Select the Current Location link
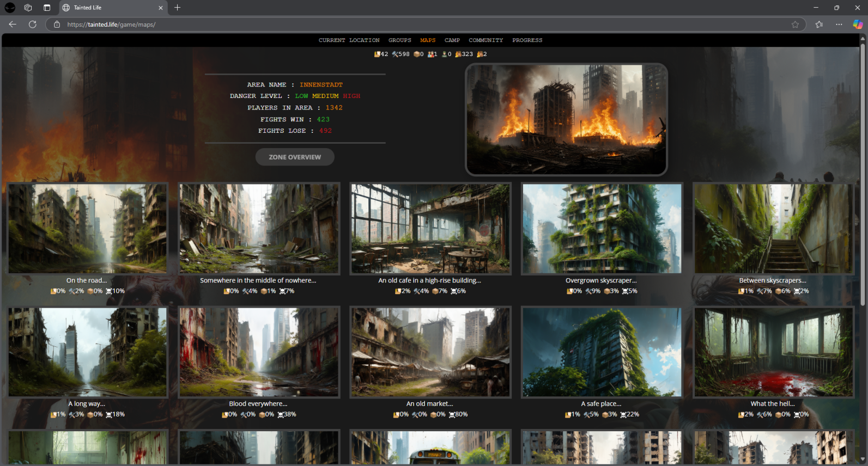This screenshot has width=868, height=466. pyautogui.click(x=349, y=40)
